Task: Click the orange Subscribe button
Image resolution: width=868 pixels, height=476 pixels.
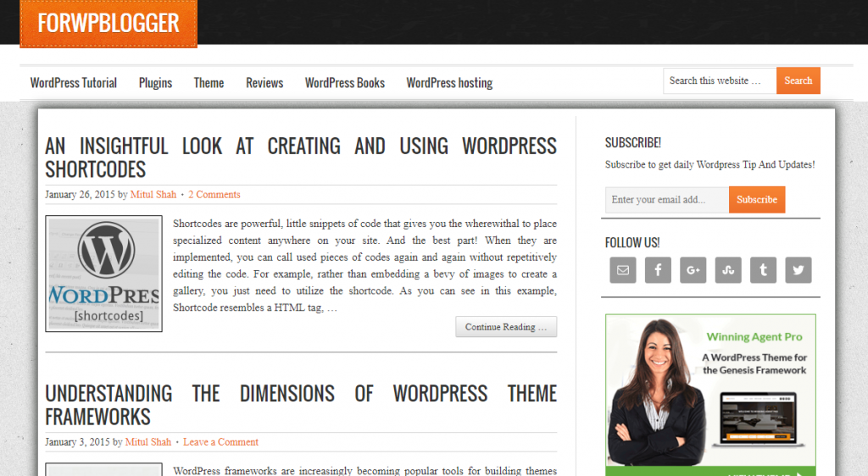Action: 757,200
